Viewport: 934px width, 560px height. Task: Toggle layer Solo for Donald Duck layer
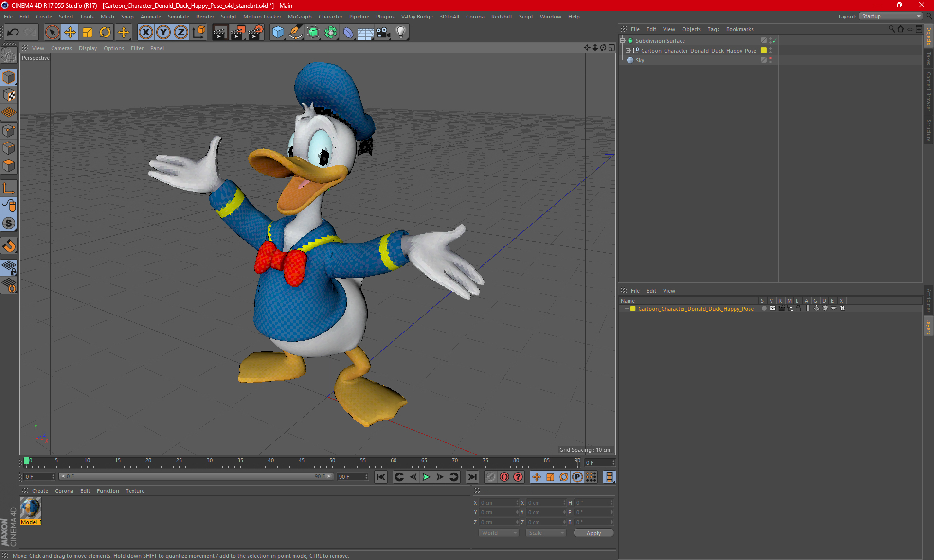[x=764, y=308]
